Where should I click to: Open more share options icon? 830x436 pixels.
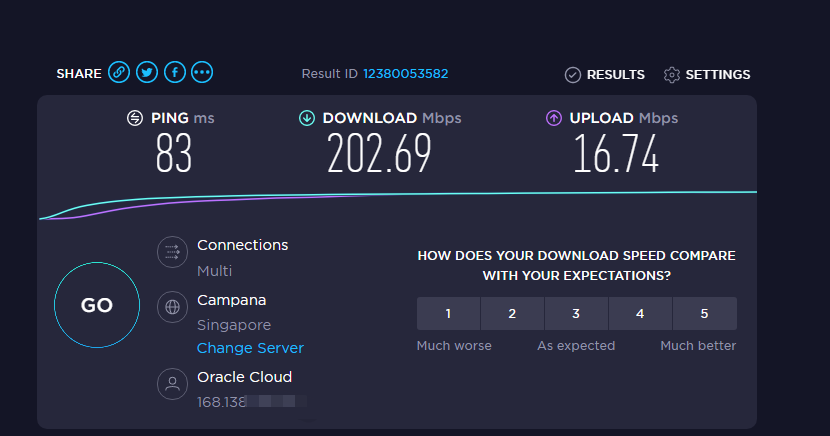point(203,72)
